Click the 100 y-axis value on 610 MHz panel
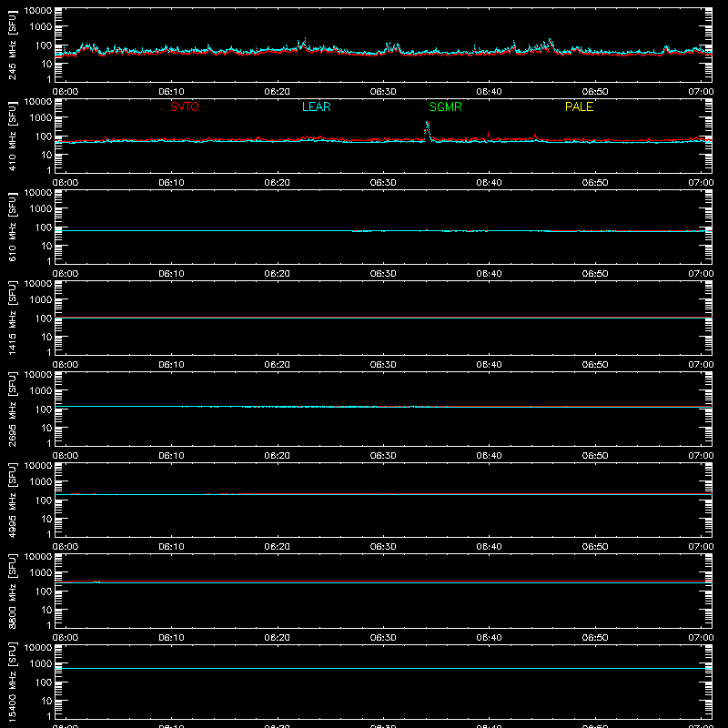 tap(44, 227)
